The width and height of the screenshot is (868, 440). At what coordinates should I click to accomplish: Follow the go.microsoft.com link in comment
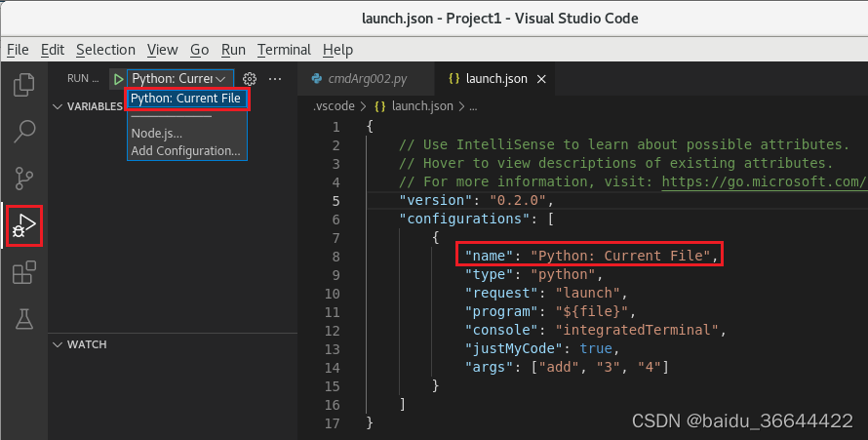pyautogui.click(x=765, y=181)
